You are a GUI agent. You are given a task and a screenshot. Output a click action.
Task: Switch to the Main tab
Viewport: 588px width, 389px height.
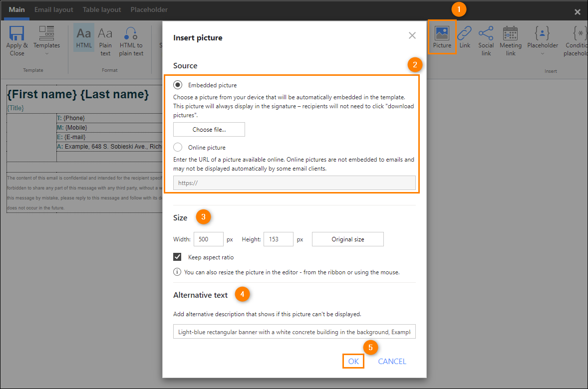[x=17, y=10]
